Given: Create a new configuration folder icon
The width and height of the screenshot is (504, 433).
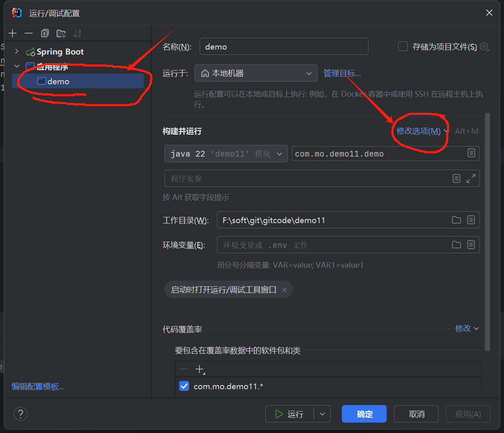Looking at the screenshot, I should point(61,33).
